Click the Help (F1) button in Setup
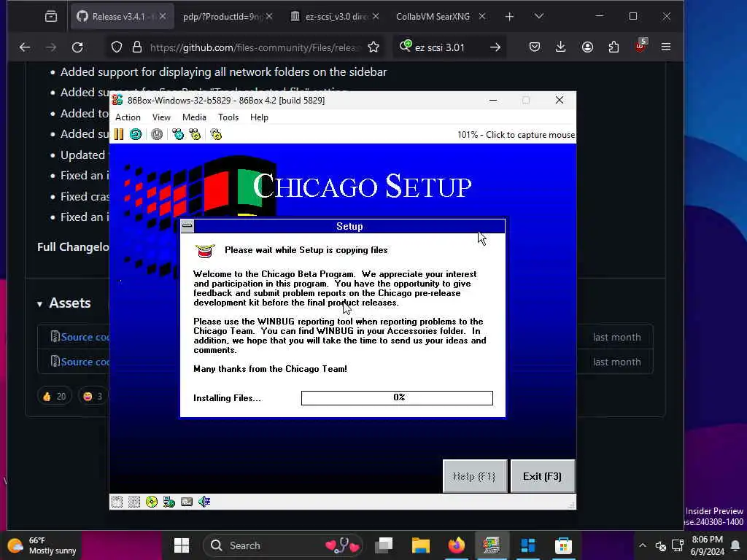 click(x=474, y=476)
